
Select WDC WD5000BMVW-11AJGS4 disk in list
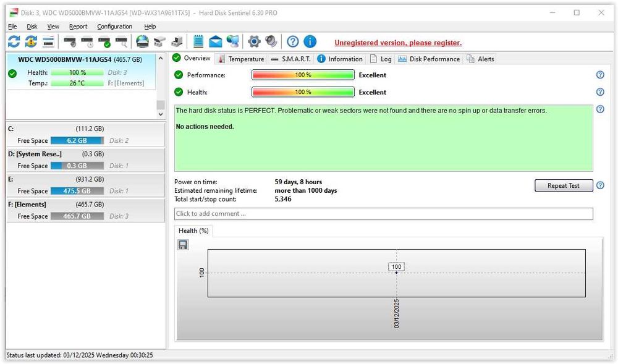(81, 71)
